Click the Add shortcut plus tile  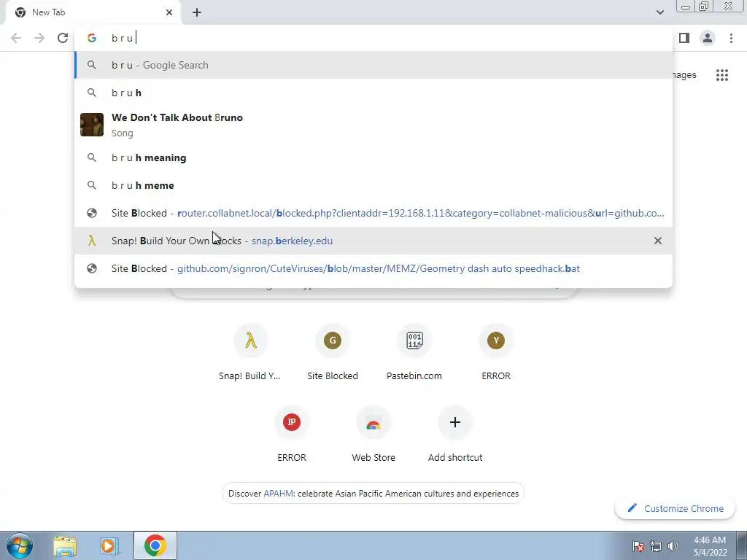(x=455, y=435)
